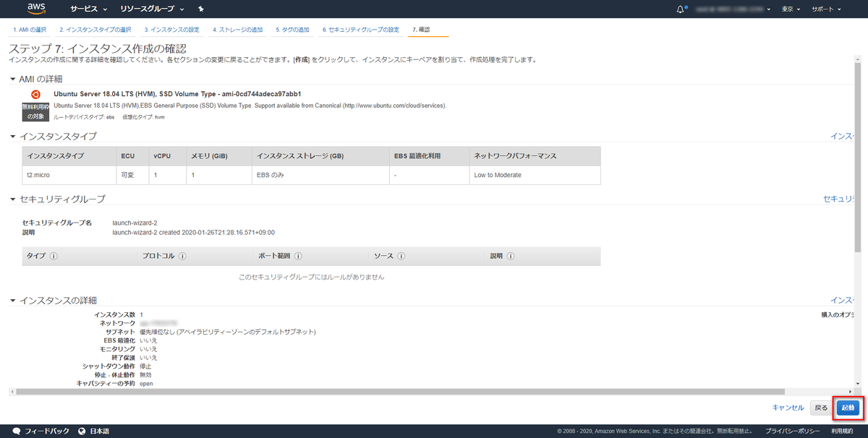Click info icon next to 説明 column
Screen dimensions: 868x438
pyautogui.click(x=509, y=256)
